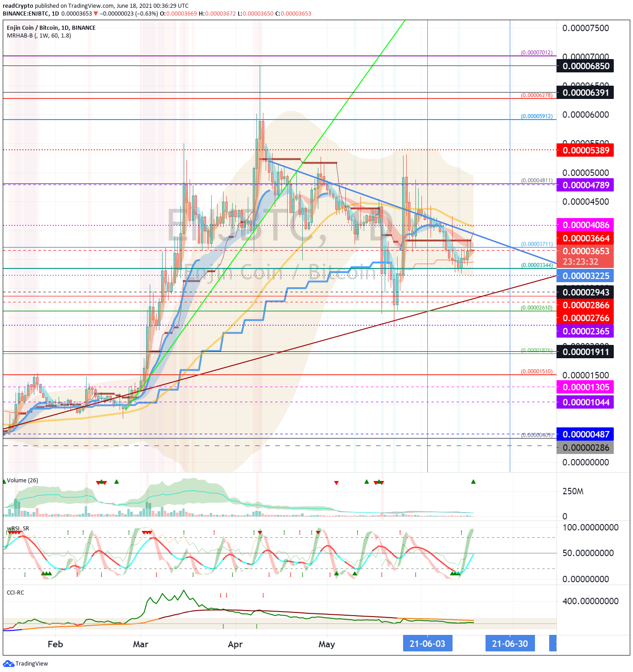
Task: Click the red 0.00003664 price label
Action: (x=585, y=238)
